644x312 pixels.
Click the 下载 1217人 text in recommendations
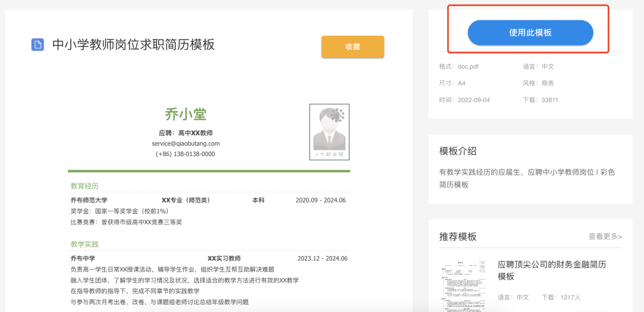tap(561, 297)
